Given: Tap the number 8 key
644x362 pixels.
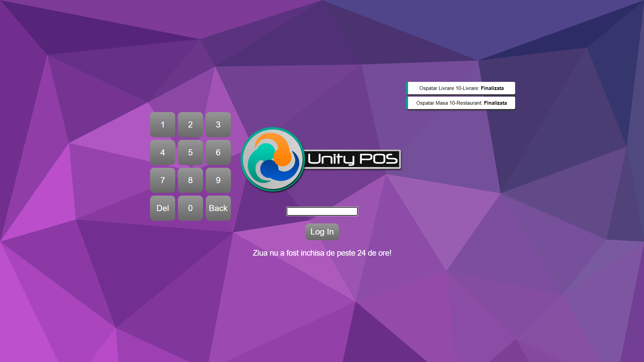Looking at the screenshot, I should (190, 180).
